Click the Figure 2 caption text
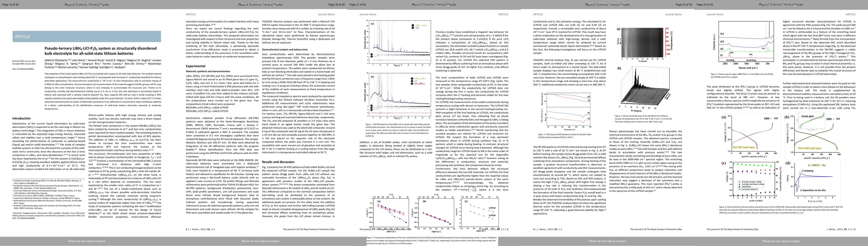Screen dimensions: 868x246 432,240
